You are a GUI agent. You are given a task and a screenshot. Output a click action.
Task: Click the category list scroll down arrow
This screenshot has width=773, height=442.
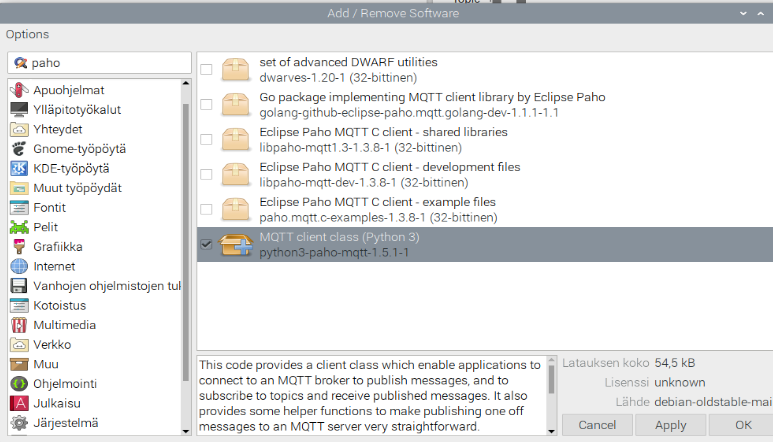[x=186, y=431]
